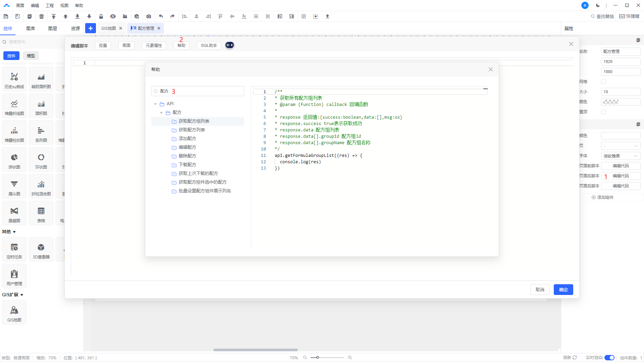Click the dark mode moon icon
Viewport: 644px width, 362px height.
pyautogui.click(x=598, y=5)
